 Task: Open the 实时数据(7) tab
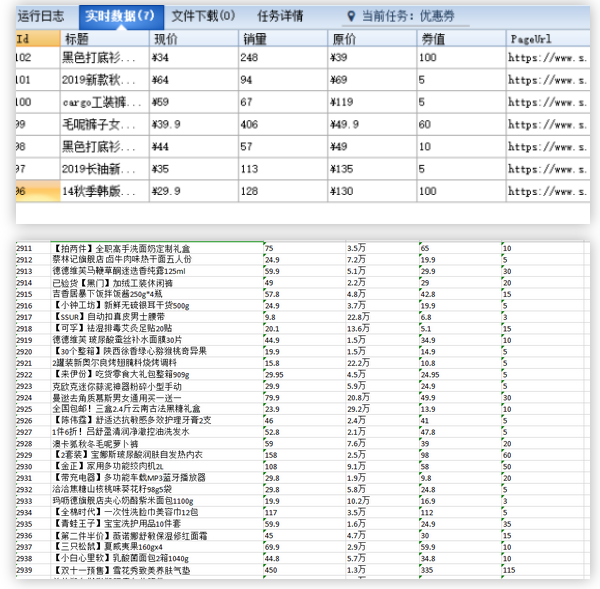[x=119, y=16]
